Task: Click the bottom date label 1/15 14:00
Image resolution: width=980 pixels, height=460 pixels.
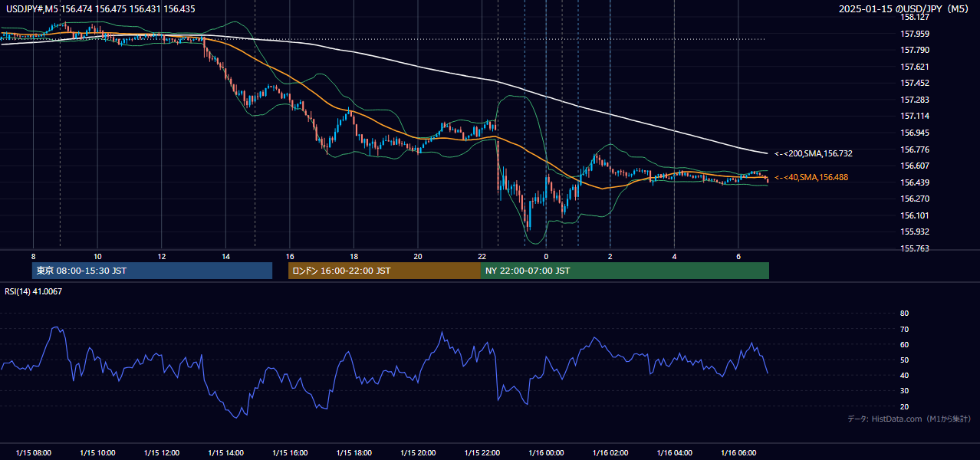Action: [225, 453]
